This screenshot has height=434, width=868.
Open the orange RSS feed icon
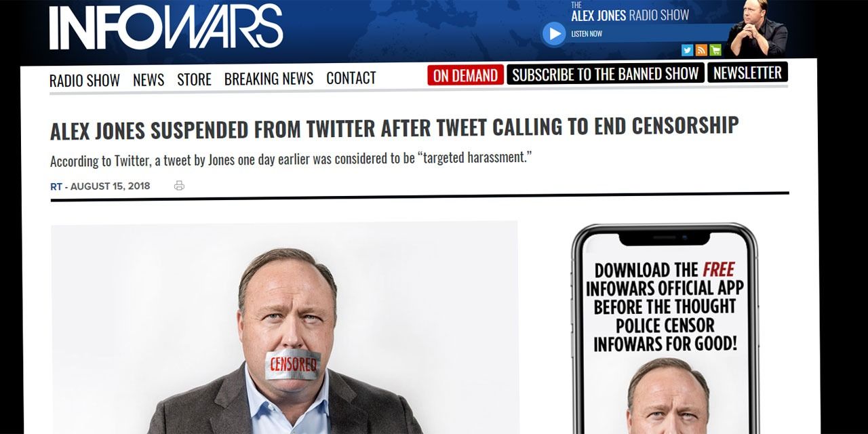click(x=701, y=50)
